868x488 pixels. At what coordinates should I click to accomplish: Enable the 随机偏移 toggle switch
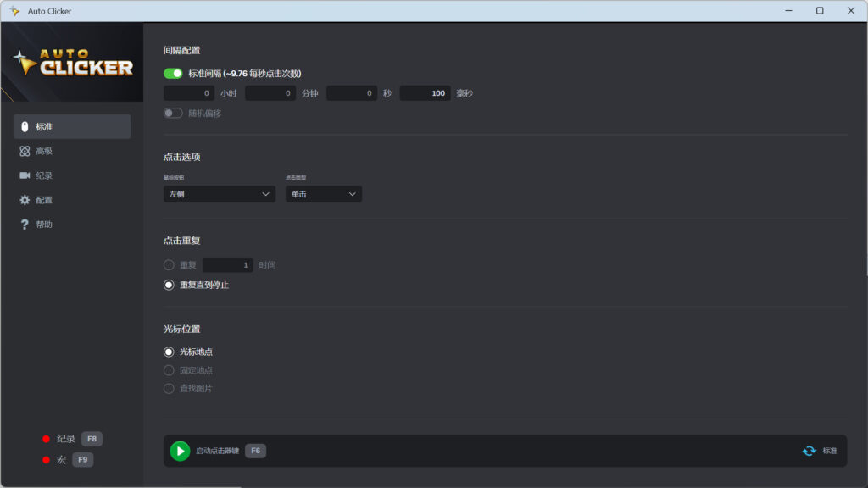pos(173,113)
